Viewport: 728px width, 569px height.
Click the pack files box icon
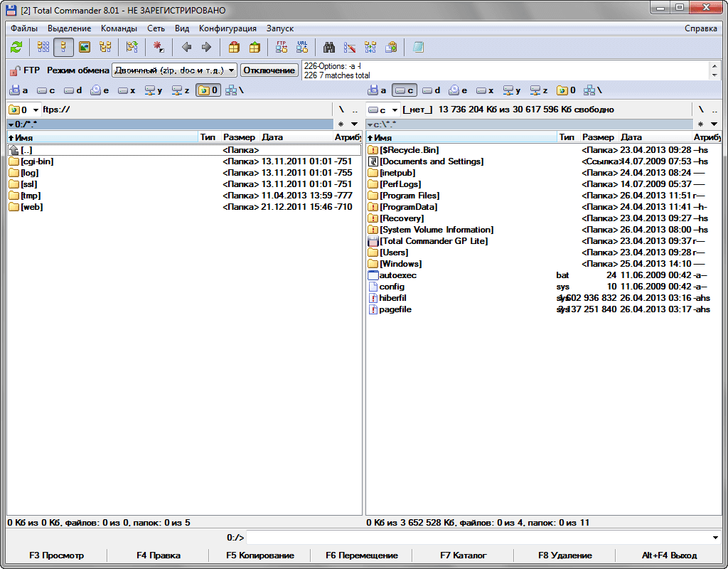[x=234, y=47]
